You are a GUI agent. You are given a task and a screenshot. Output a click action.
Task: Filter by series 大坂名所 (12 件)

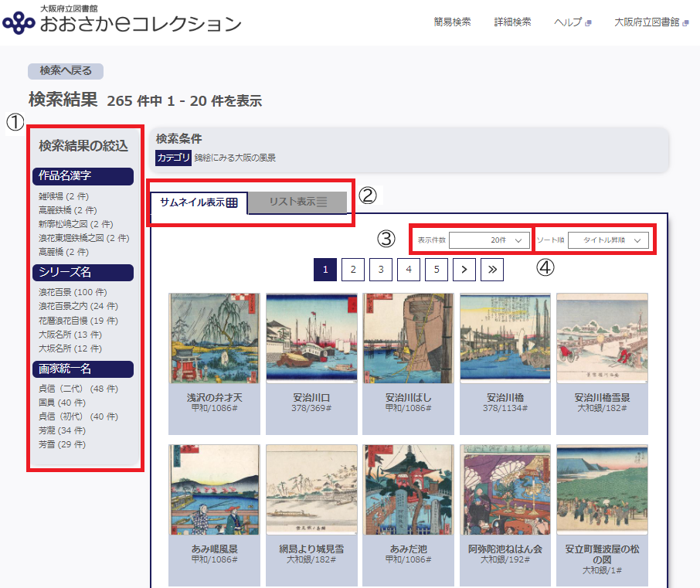[x=70, y=348]
